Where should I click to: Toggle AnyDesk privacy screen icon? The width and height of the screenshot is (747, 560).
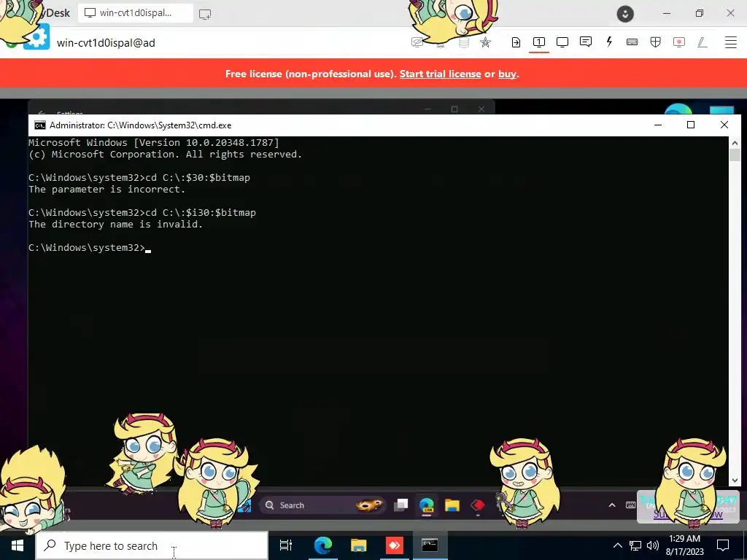coord(417,43)
